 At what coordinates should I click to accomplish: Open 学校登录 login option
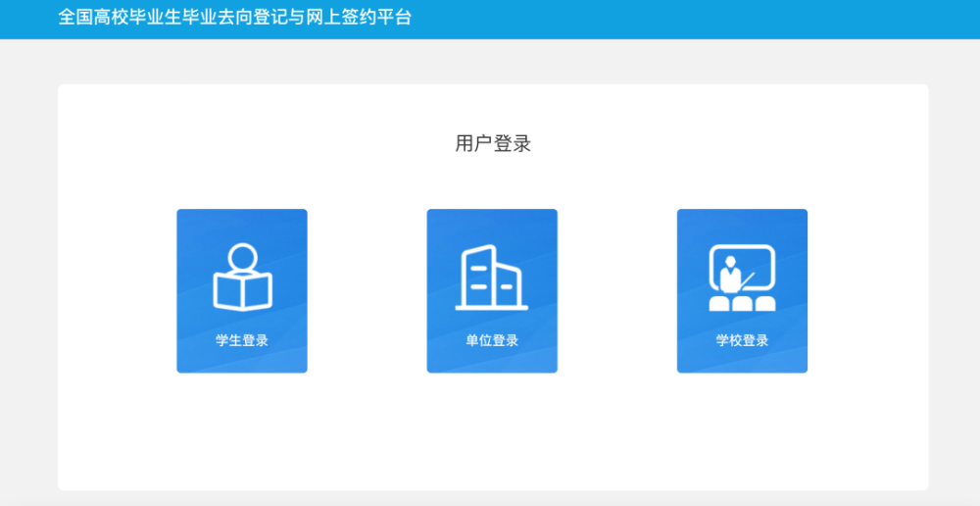[x=742, y=291]
